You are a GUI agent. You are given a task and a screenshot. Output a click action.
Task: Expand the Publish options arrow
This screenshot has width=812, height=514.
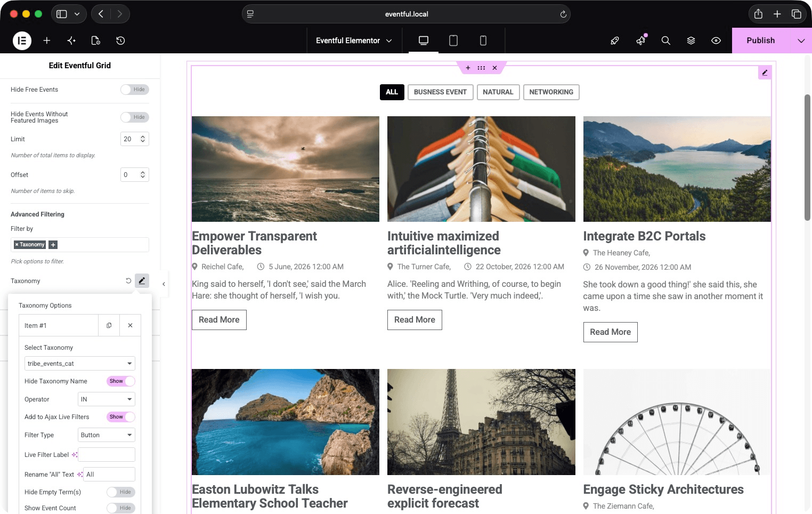coord(801,41)
